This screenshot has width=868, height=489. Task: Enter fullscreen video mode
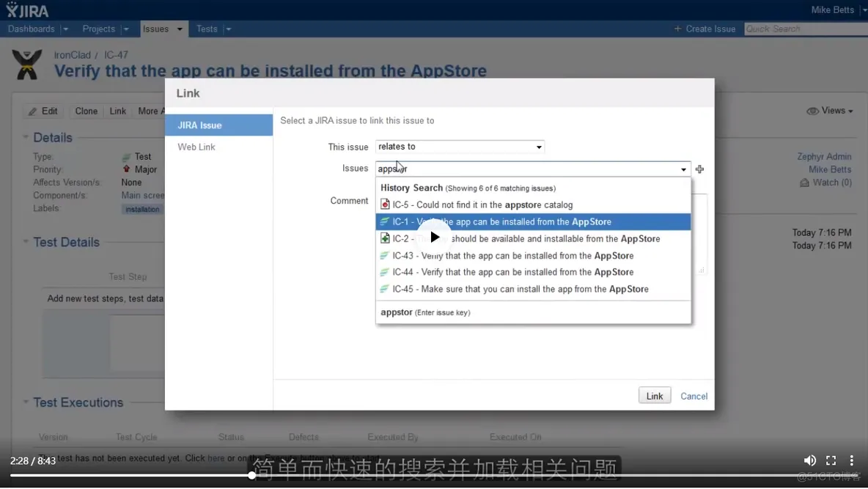(x=831, y=460)
